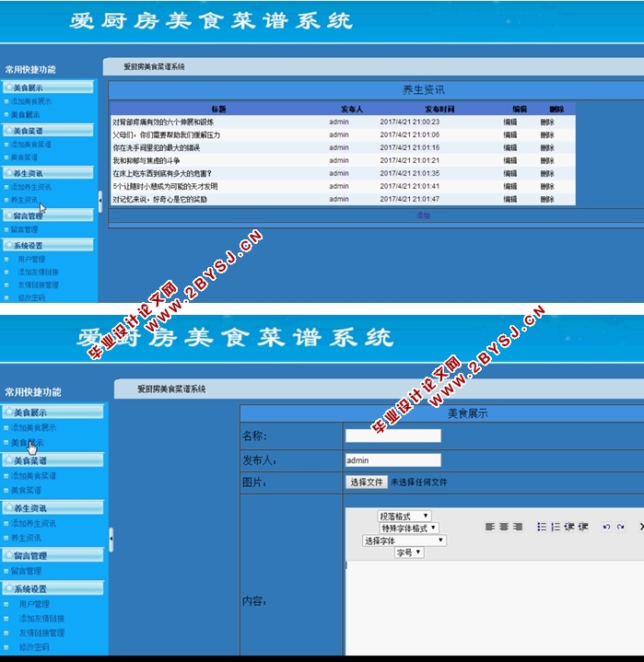Screen dimensions: 644x662
Task: Edit the 父母们 article row
Action: [510, 135]
